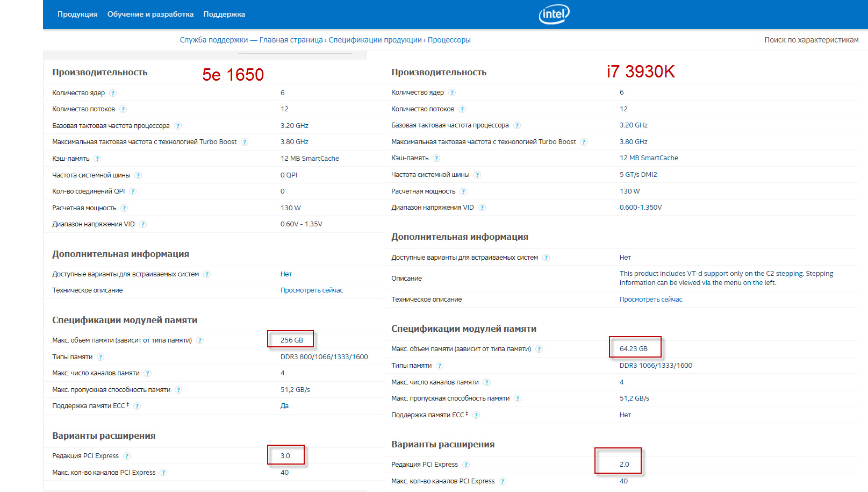
Task: Help icon next to Кэш-память, left column
Action: click(97, 159)
